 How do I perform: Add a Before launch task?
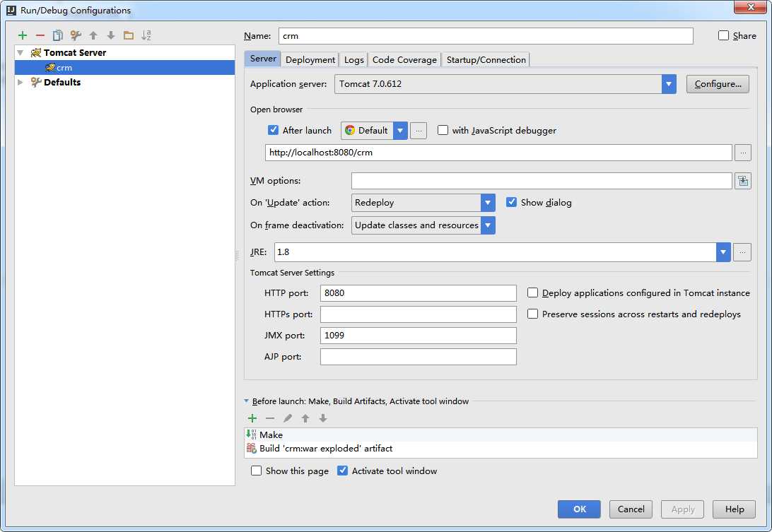[x=252, y=418]
